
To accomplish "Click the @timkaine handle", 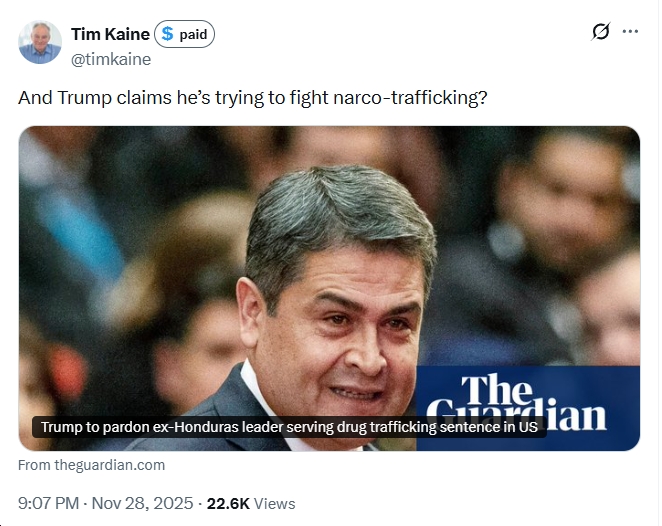I will (x=111, y=59).
